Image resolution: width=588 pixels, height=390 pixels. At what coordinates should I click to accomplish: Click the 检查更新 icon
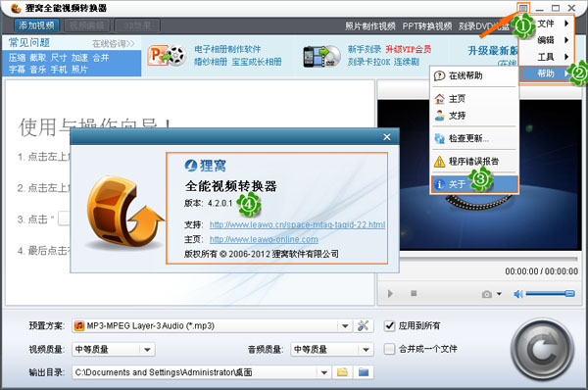[x=439, y=138]
